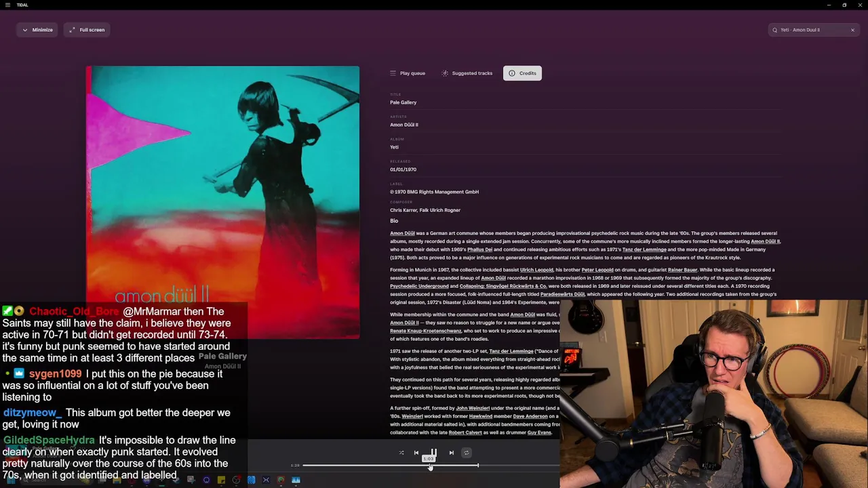Select the Credits tab

[x=522, y=73]
